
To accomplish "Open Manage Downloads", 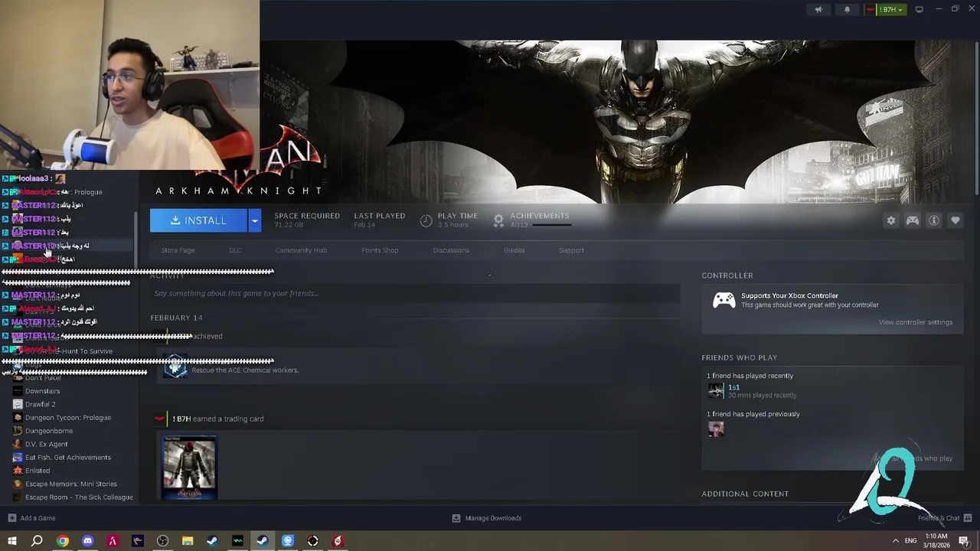I will [x=487, y=518].
